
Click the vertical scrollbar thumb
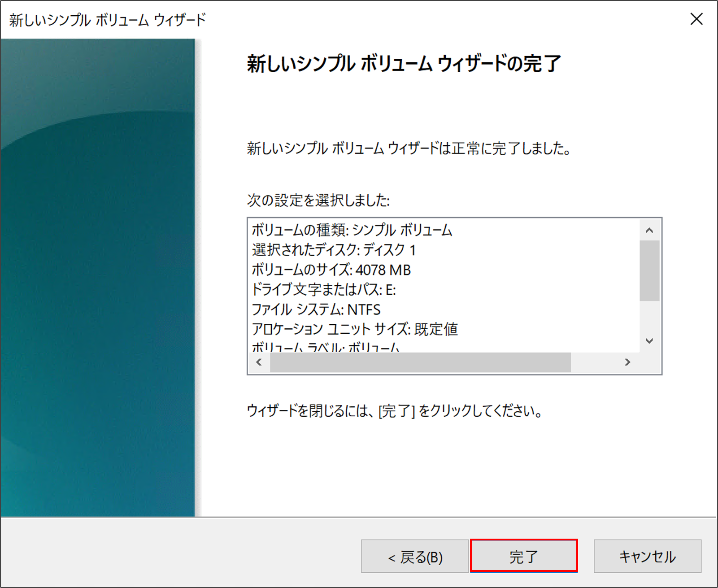click(x=649, y=270)
